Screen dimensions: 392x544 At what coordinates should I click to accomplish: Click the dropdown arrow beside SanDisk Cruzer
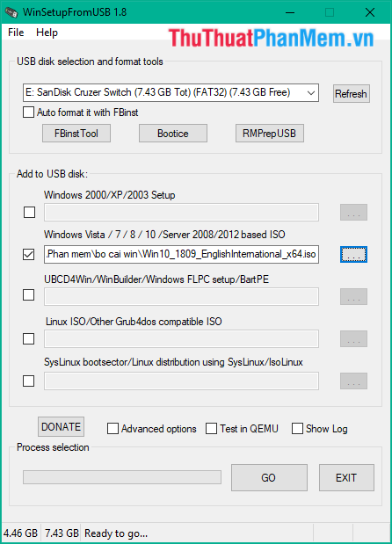311,92
